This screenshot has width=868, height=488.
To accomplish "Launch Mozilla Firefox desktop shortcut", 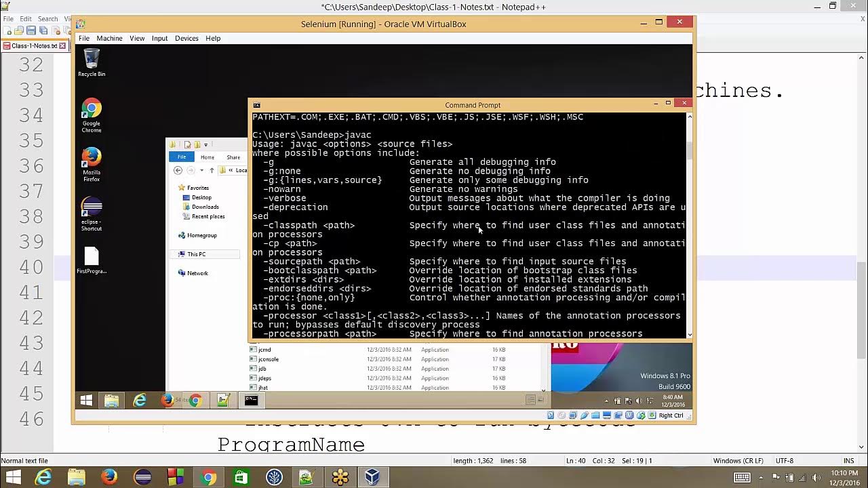I will tap(92, 165).
